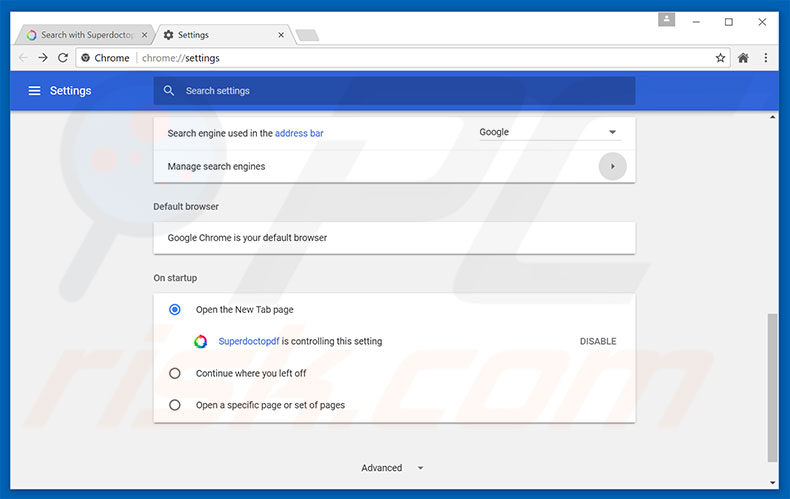The height and width of the screenshot is (499, 790).
Task: Click the user profile icon in title bar
Action: [x=667, y=20]
